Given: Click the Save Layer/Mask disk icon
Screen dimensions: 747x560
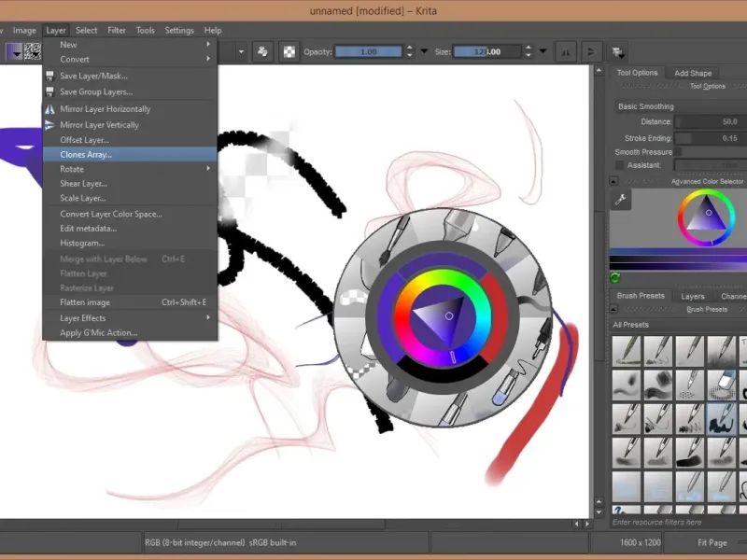Looking at the screenshot, I should 50,76.
